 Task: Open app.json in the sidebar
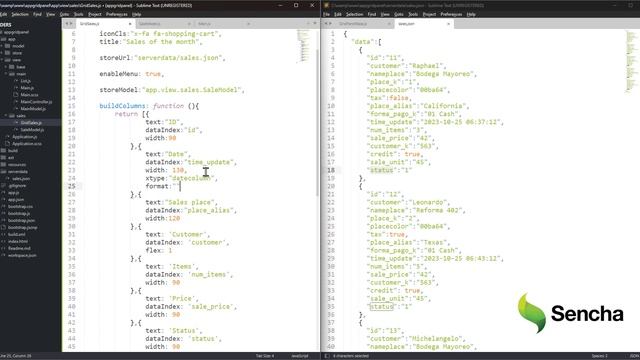(16, 200)
